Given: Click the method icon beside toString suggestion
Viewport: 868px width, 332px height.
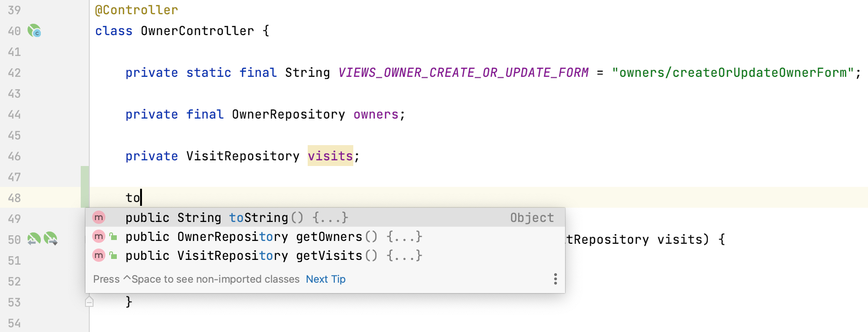Looking at the screenshot, I should [98, 217].
